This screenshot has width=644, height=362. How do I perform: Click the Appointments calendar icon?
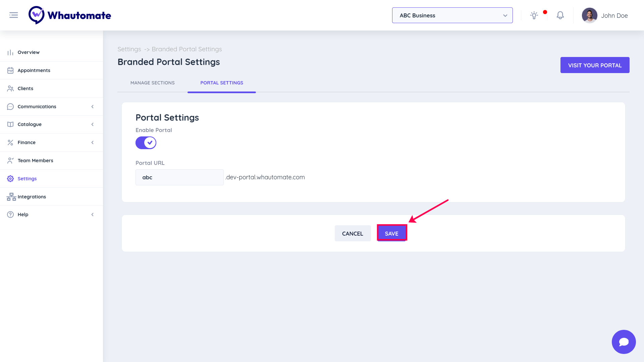point(10,70)
